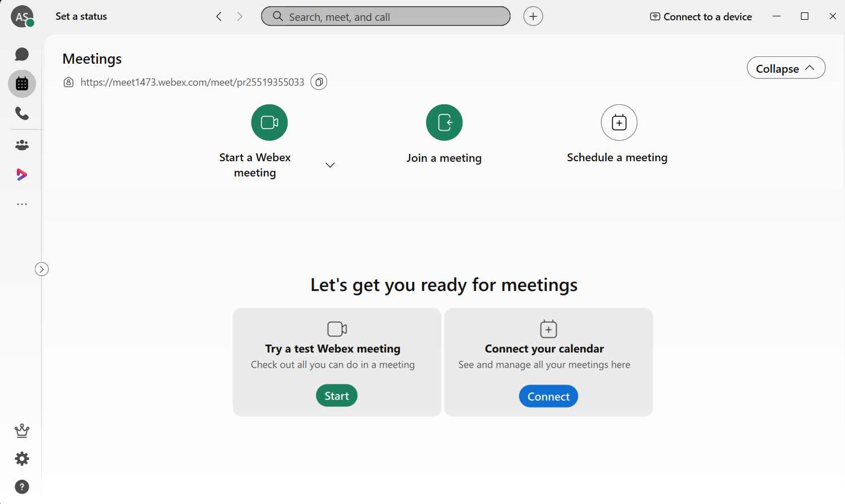Collapse the meetings panel
Viewport: 845px width, 504px height.
pyautogui.click(x=786, y=68)
